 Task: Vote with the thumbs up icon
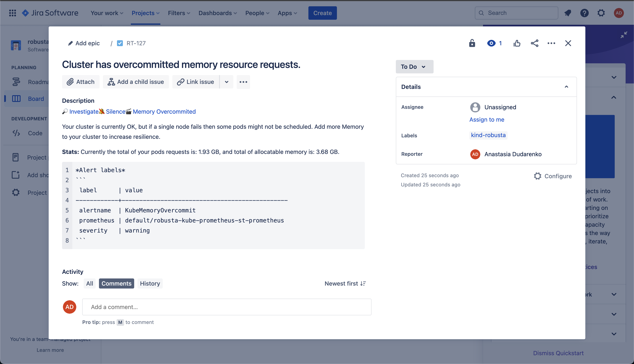click(517, 43)
